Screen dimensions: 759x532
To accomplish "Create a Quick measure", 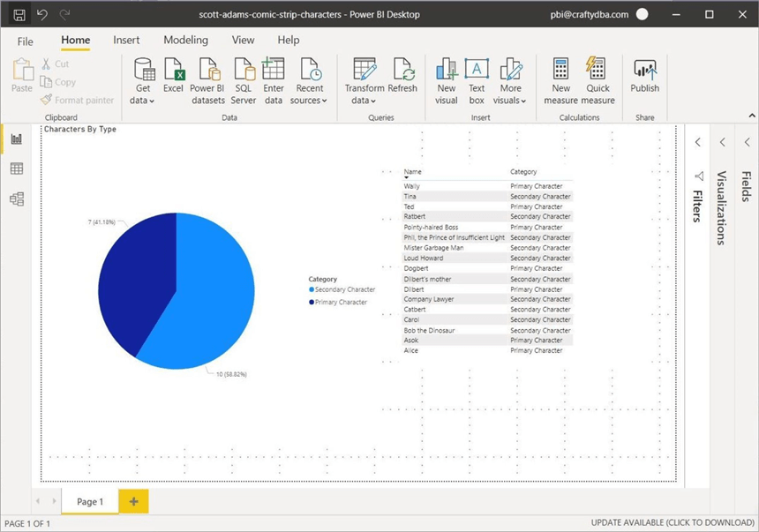I will 597,70.
